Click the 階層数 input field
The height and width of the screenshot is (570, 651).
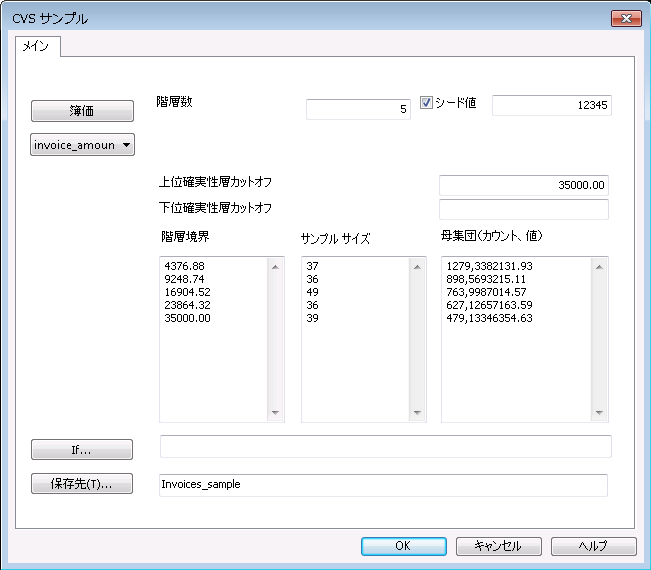point(358,110)
